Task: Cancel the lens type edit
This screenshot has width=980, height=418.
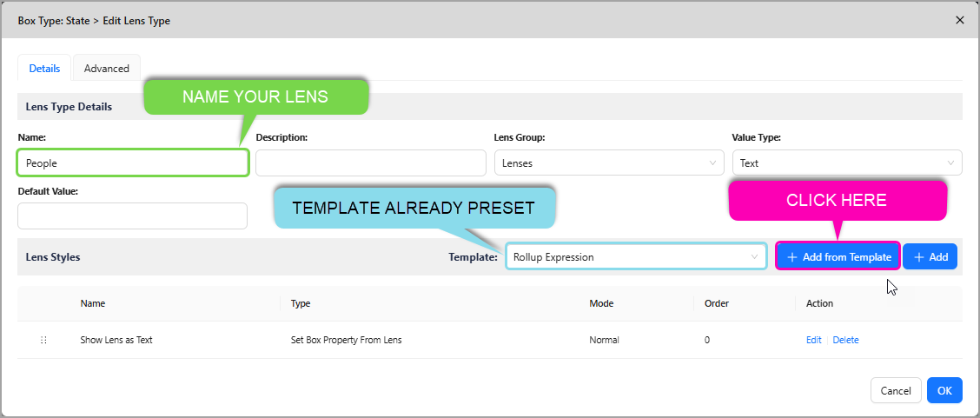Action: pos(896,391)
